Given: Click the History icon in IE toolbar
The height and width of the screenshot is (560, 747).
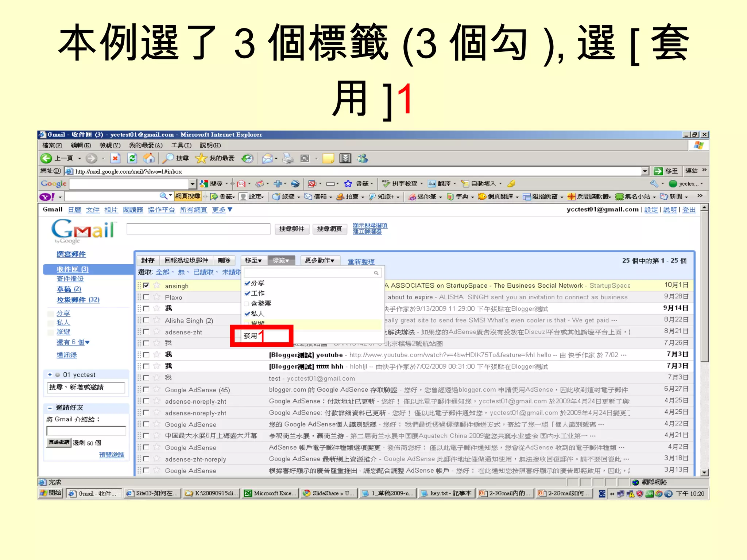Looking at the screenshot, I should (x=248, y=158).
